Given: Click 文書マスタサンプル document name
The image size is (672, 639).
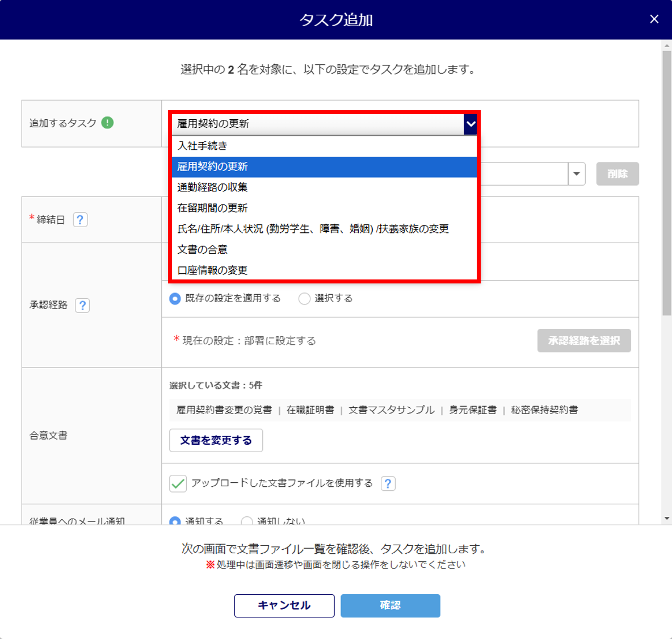Looking at the screenshot, I should [x=391, y=410].
